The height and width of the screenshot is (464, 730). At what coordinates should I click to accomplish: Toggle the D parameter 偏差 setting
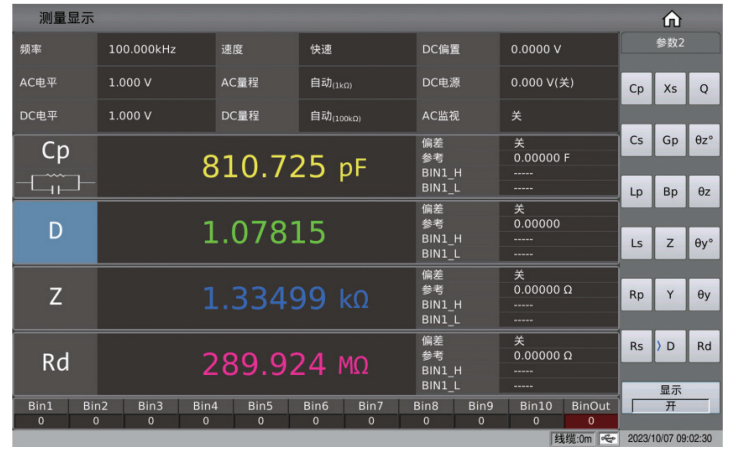[558, 209]
